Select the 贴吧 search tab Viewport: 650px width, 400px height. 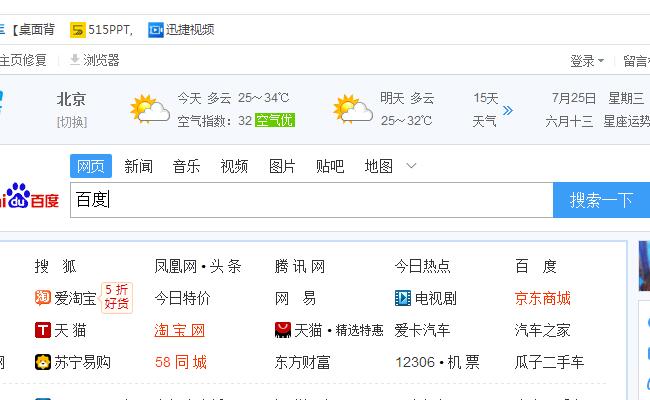330,166
